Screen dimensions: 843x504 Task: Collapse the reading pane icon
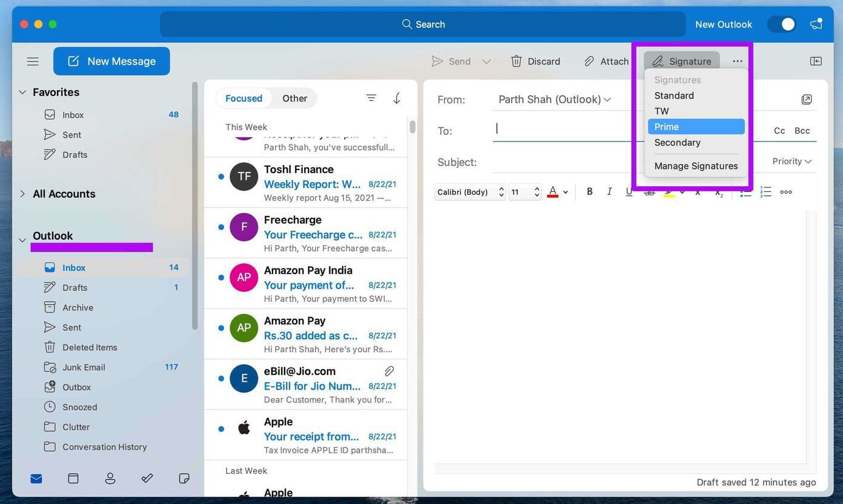point(816,61)
